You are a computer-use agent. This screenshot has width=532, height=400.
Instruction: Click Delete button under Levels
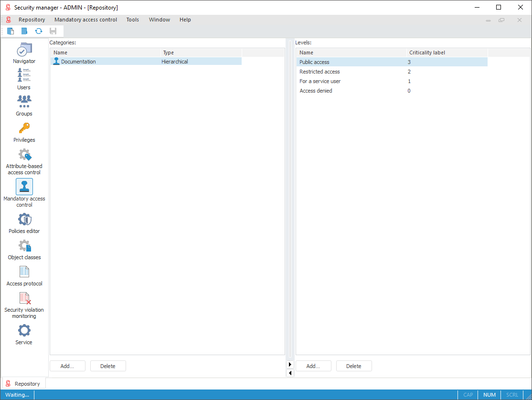tap(354, 366)
